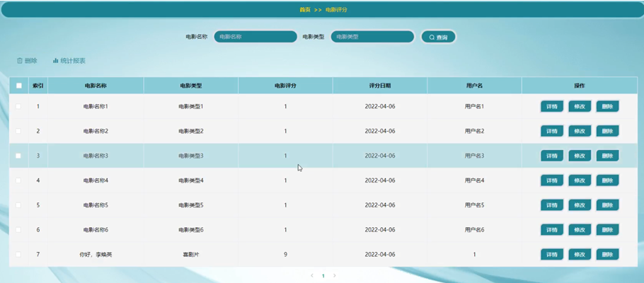The height and width of the screenshot is (283, 644).
Task: Click the 电影名称3 cell
Action: [96, 156]
